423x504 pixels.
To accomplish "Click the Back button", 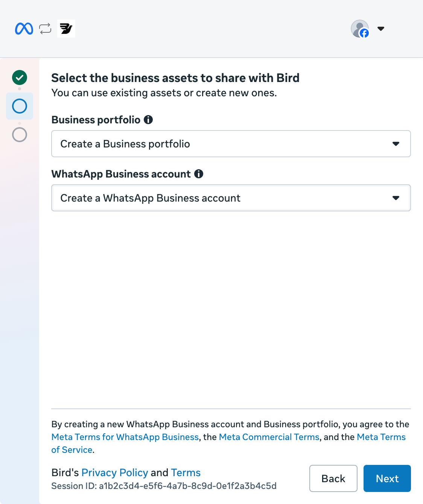I will point(333,478).
